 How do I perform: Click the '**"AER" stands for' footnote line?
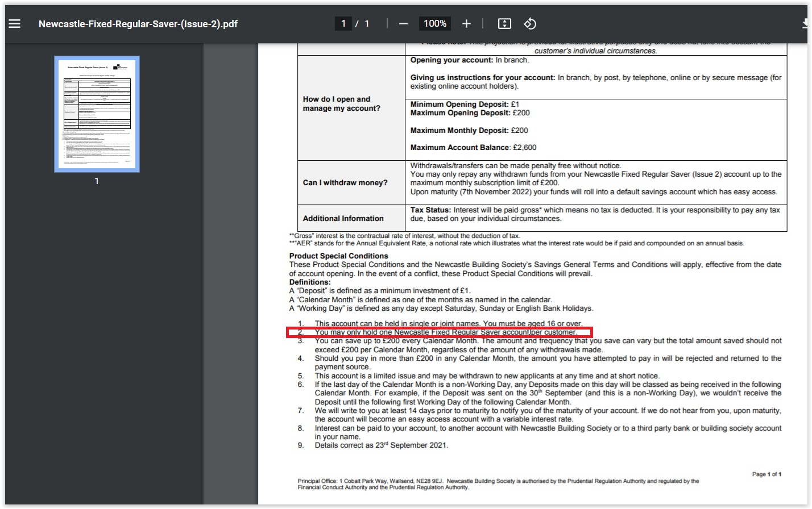point(516,243)
